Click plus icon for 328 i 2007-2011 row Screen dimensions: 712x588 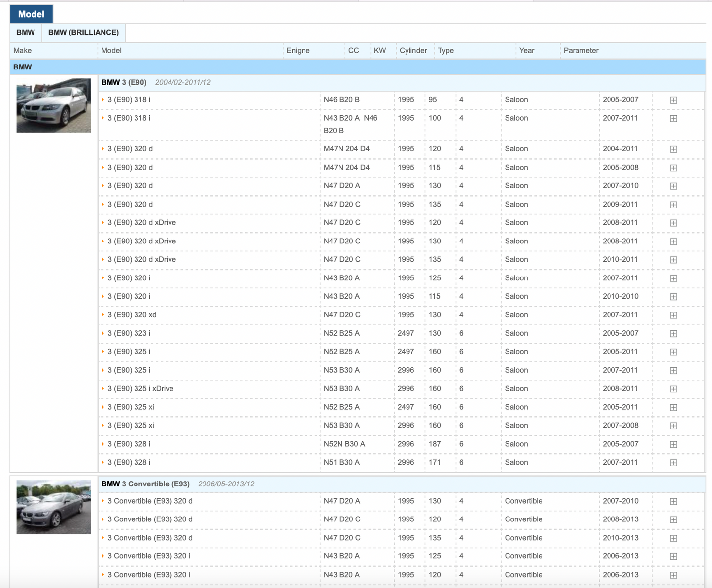(673, 463)
